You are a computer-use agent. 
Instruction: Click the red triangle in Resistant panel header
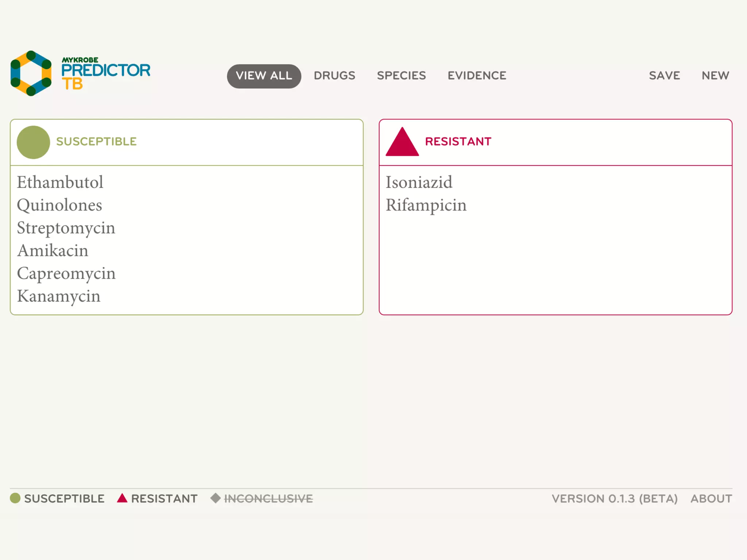coord(402,143)
